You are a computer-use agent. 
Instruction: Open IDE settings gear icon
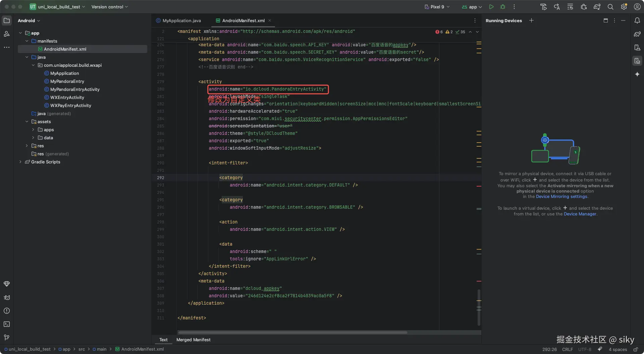[x=624, y=7]
